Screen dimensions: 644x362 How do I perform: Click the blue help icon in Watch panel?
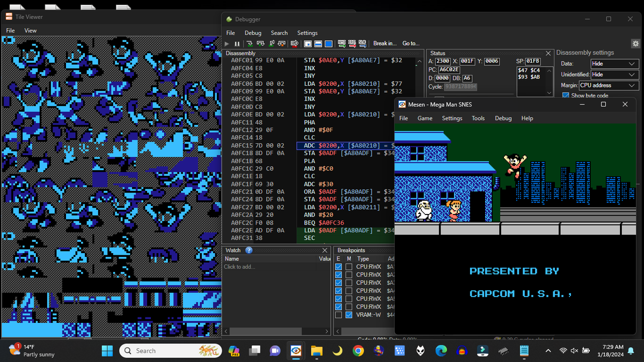click(x=248, y=250)
